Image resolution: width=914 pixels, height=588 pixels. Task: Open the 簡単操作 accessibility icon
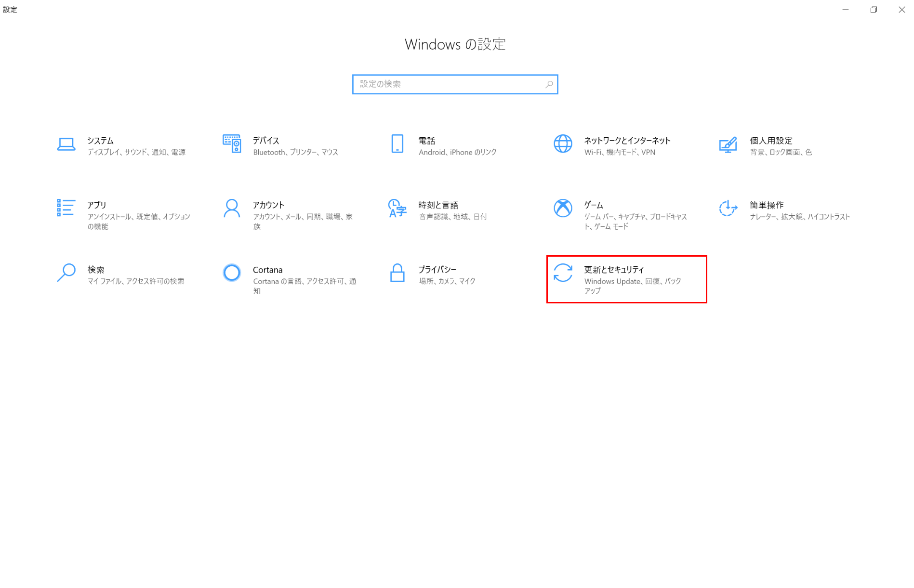tap(728, 208)
